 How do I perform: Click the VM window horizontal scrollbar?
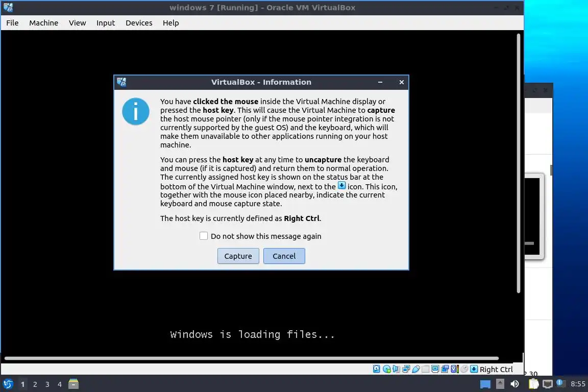tap(252, 358)
